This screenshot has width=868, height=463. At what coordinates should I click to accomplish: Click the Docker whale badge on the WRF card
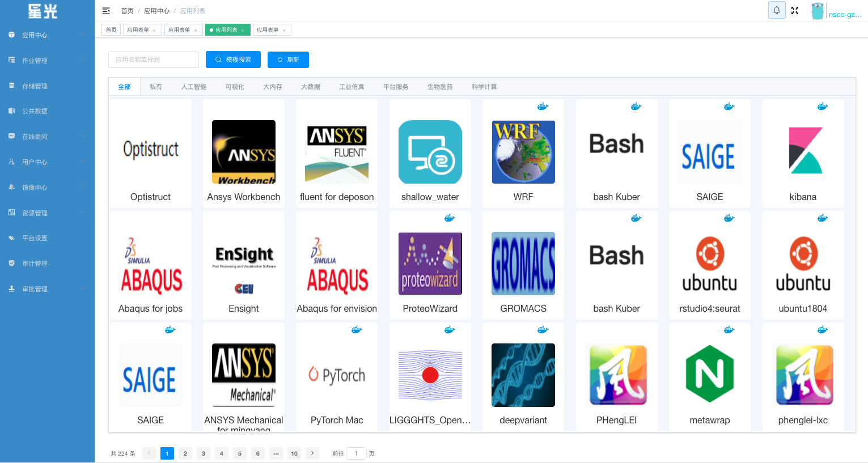coord(543,106)
